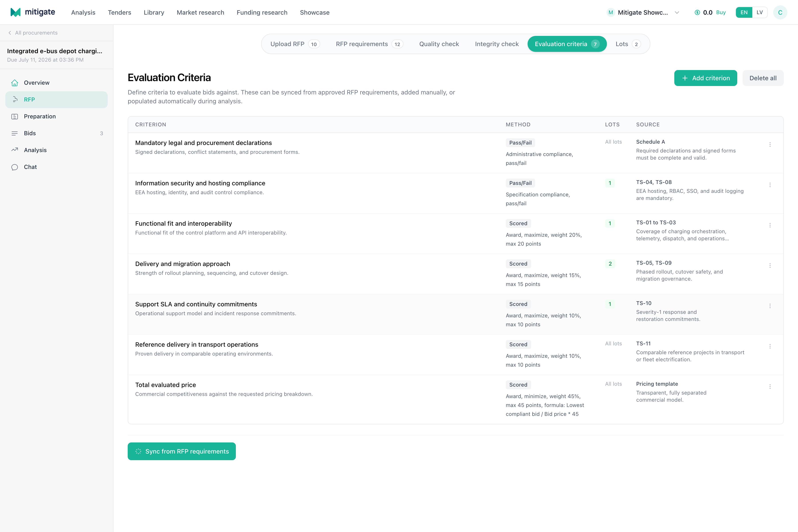The width and height of the screenshot is (798, 532).
Task: Open row menu for Functional fit and interoperability
Action: pos(770,225)
